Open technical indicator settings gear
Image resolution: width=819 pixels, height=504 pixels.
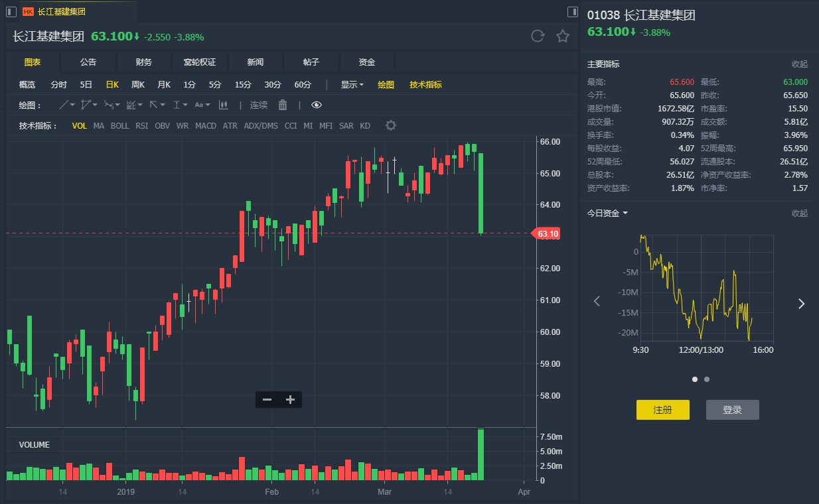pos(391,125)
